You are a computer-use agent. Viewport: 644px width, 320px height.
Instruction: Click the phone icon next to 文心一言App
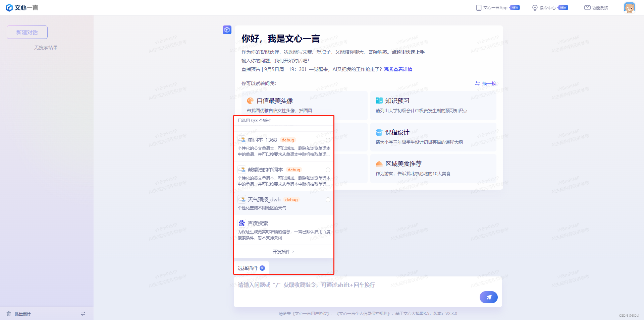(479, 8)
